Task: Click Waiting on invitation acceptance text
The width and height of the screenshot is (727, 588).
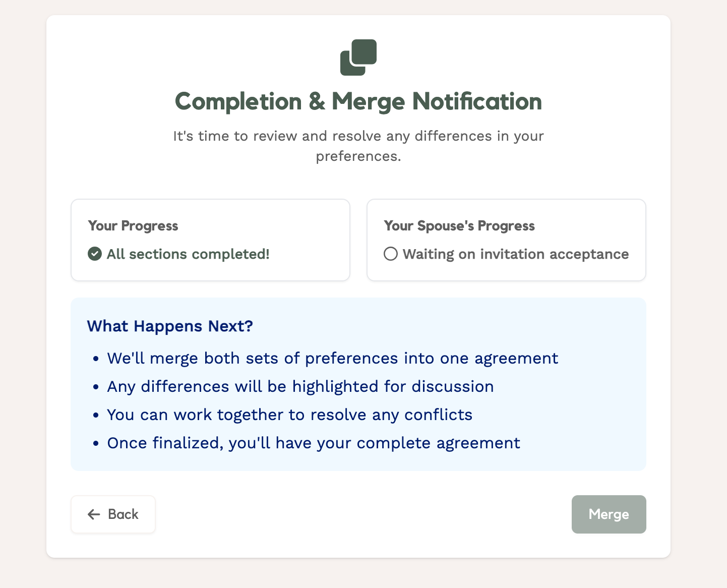Action: click(516, 254)
